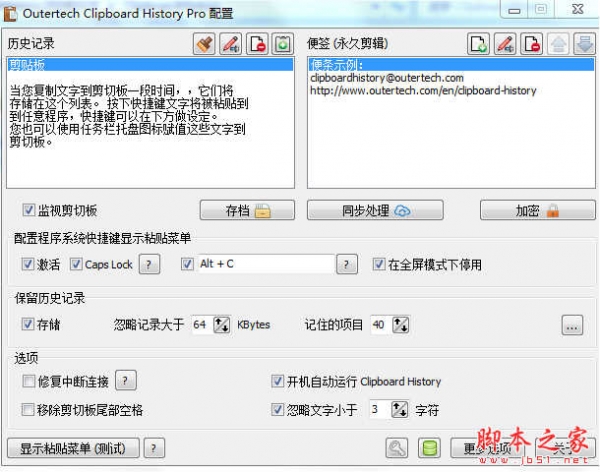The height and width of the screenshot is (472, 600).
Task: Uncheck the Caps Lock checkbox
Action: pos(76,264)
